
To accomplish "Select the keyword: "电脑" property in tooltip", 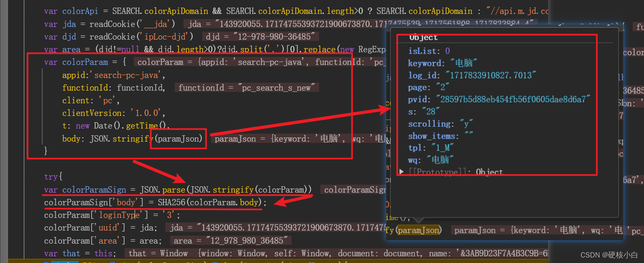I will (x=443, y=63).
